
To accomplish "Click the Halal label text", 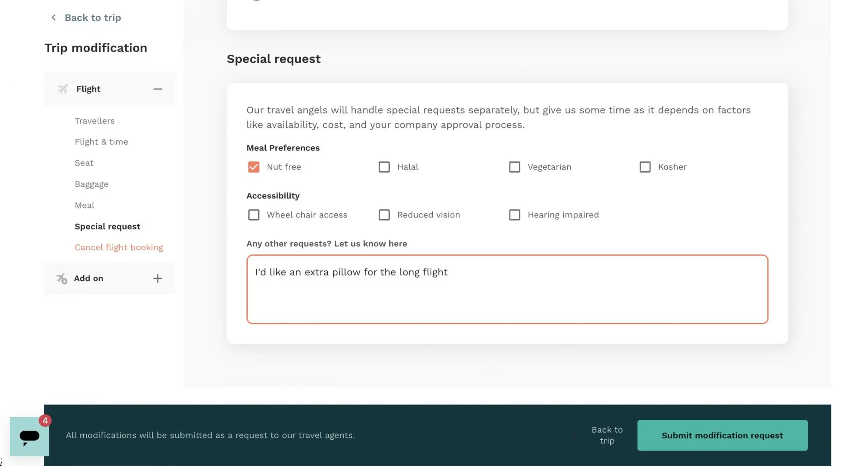I will [x=408, y=167].
